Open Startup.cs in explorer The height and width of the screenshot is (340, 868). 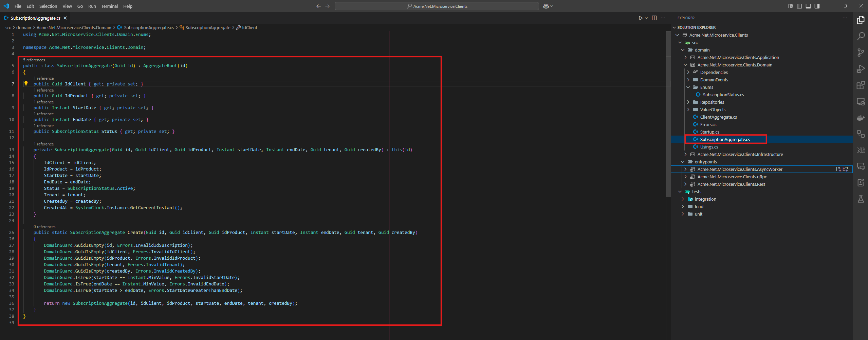[x=709, y=132]
